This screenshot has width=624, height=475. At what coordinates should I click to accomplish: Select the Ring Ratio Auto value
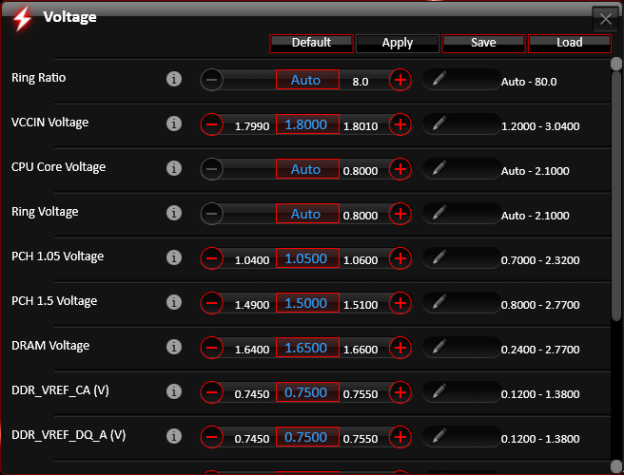308,80
